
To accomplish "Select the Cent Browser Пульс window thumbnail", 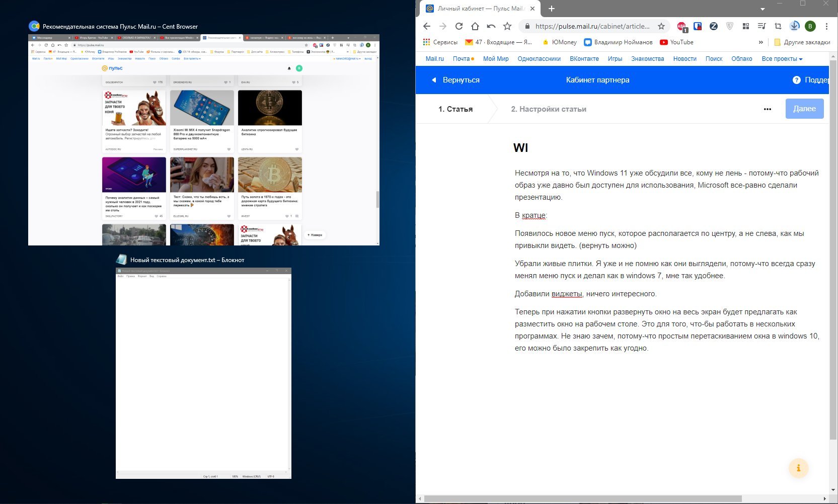I will (x=204, y=140).
